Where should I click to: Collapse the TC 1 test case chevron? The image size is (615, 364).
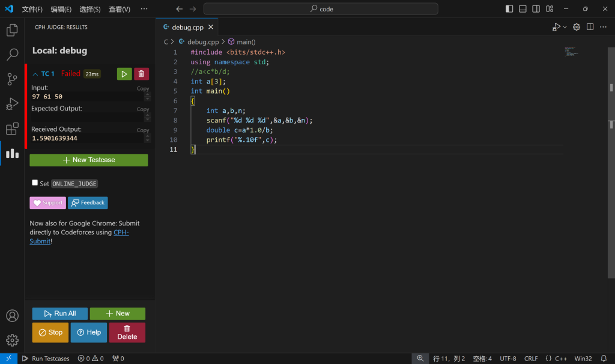coord(35,74)
